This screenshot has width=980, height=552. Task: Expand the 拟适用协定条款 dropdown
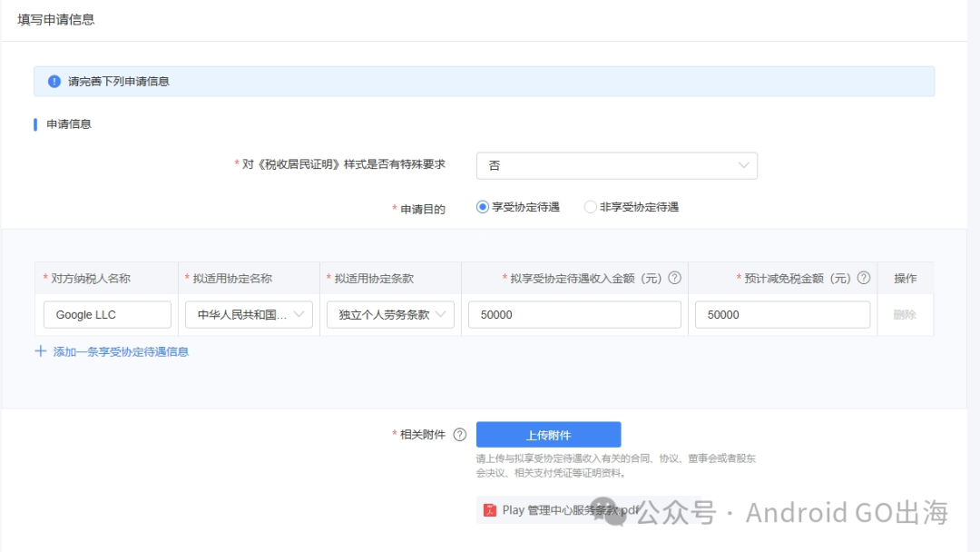390,314
